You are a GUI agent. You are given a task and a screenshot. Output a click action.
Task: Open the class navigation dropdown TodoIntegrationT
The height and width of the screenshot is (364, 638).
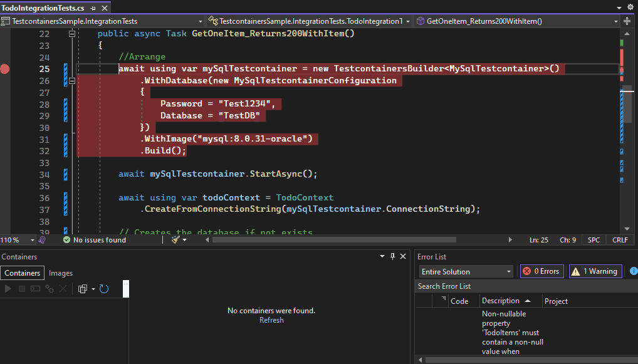coord(309,21)
